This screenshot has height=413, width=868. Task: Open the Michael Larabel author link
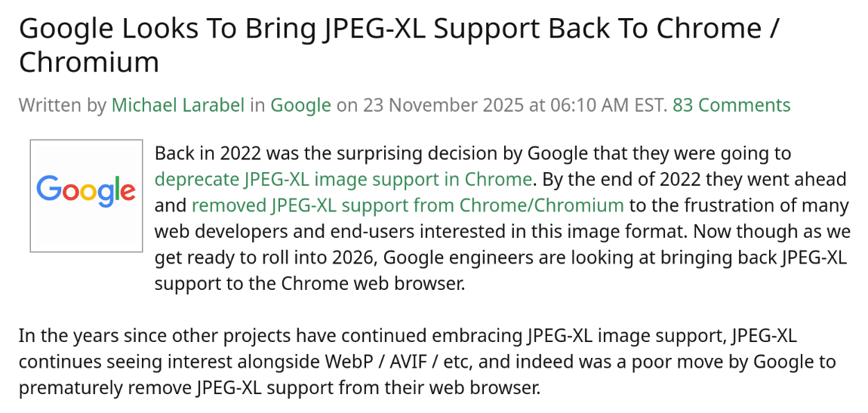(x=178, y=105)
